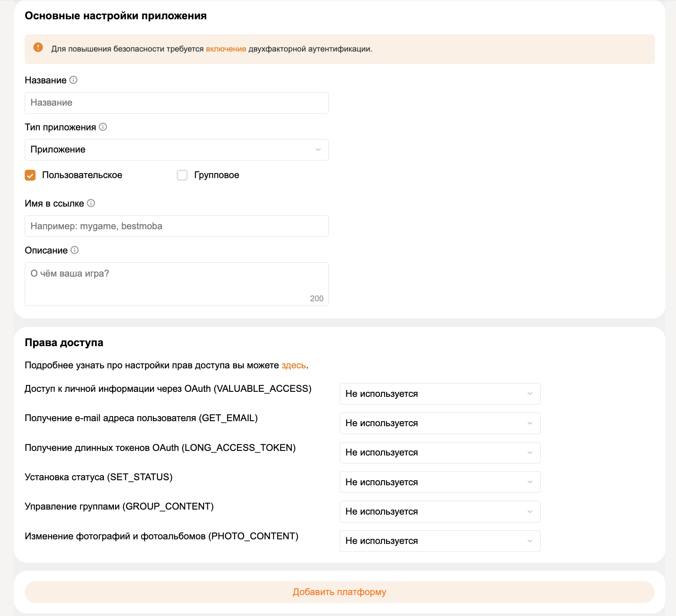Viewport: 676px width, 616px height.
Task: Open the PHOTO_CONTENT permission dropdown
Action: [x=440, y=541]
